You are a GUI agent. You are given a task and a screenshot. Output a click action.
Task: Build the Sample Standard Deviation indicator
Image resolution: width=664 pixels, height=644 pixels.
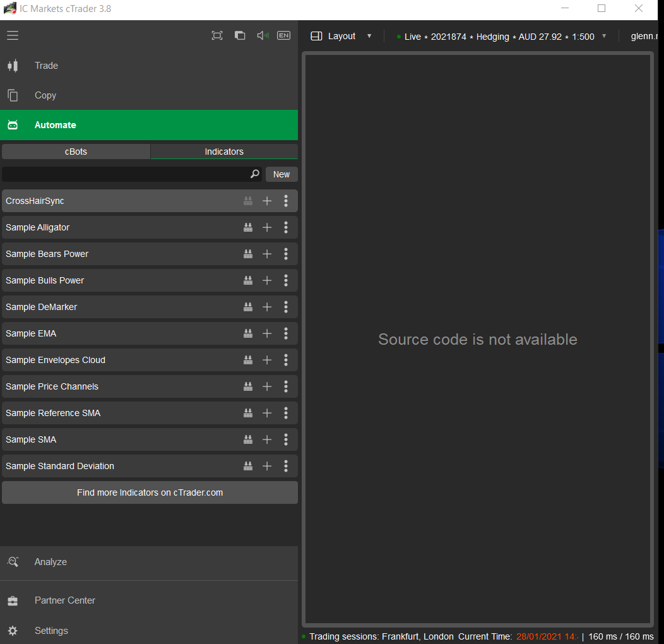[x=248, y=466]
